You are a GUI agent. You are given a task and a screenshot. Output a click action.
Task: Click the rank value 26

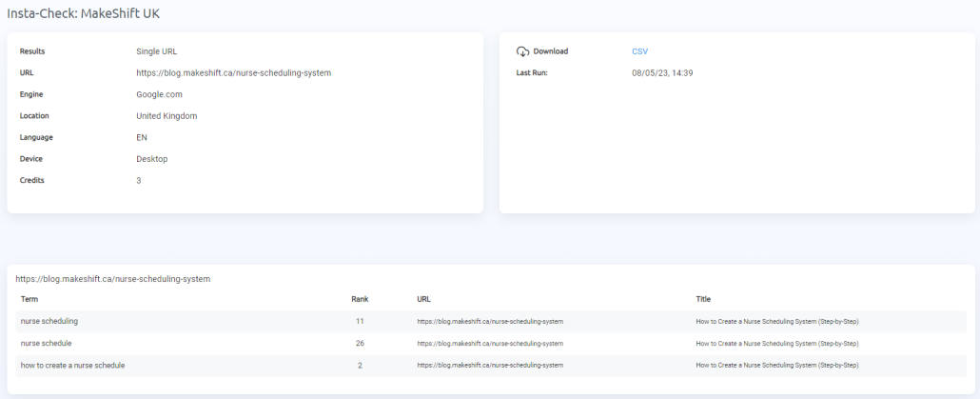(x=360, y=344)
